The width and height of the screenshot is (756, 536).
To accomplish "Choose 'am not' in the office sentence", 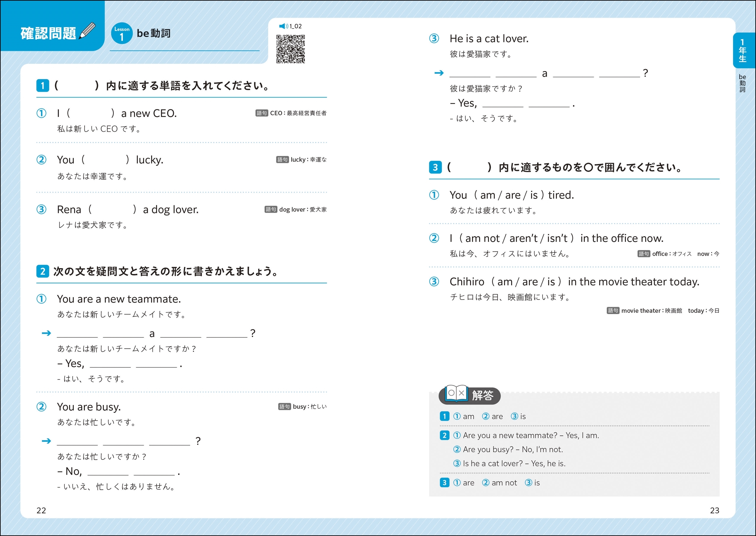I will [x=482, y=238].
